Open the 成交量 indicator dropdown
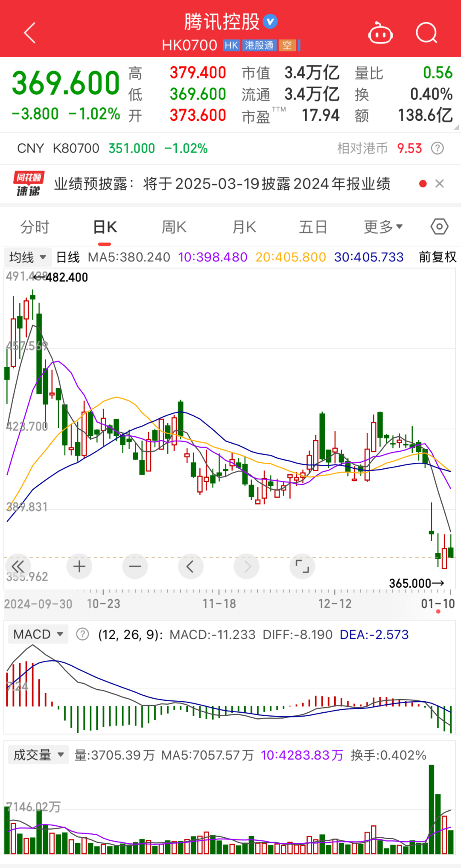The height and width of the screenshot is (868, 461). [38, 755]
